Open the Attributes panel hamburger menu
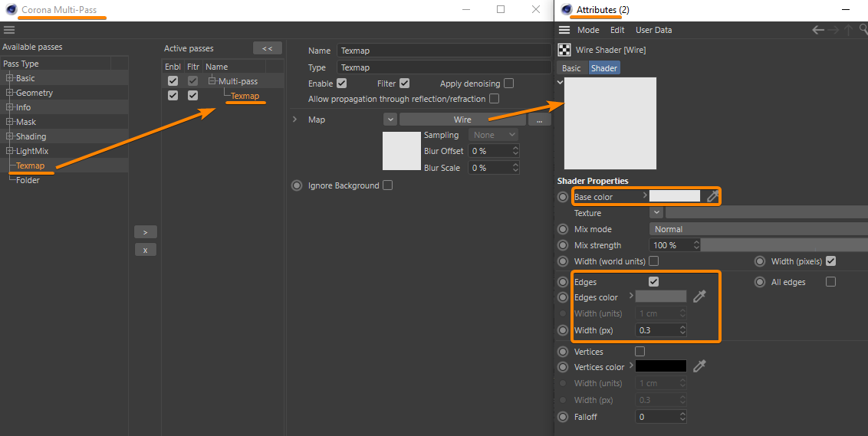This screenshot has width=868, height=436. coord(564,30)
